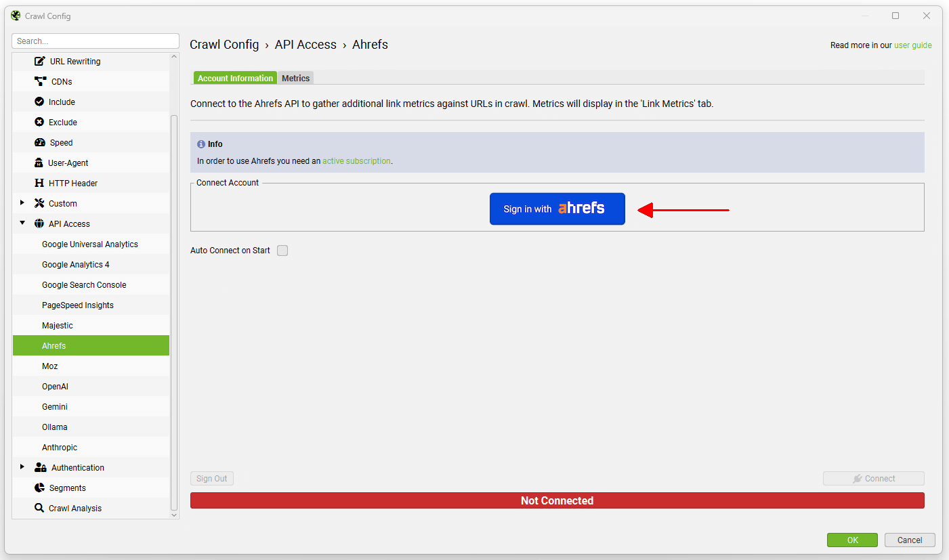Screen dimensions: 949x560
Task: Select Google Search Console in sidebar
Action: (x=84, y=285)
